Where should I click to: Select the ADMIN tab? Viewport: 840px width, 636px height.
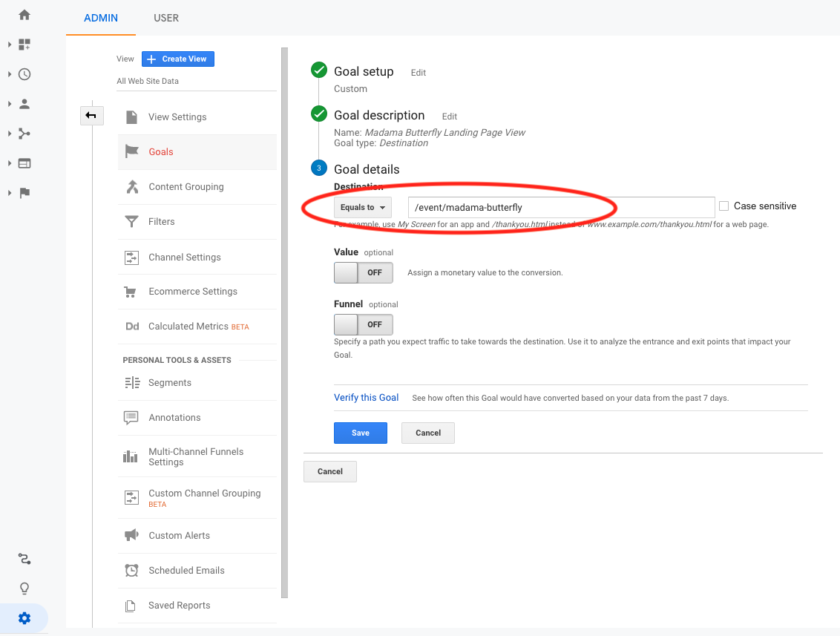point(100,17)
